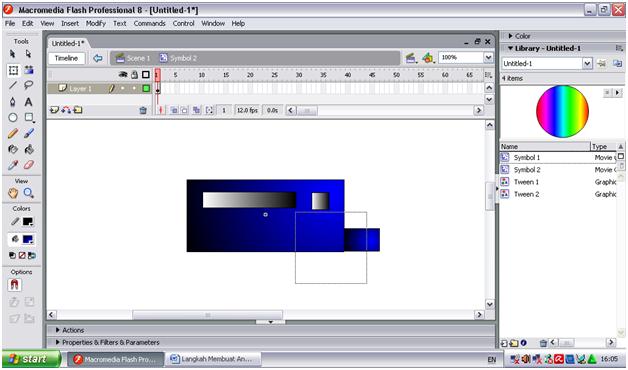Viewport: 628px width, 370px height.
Task: Toggle Onion Skin button
Action: click(x=174, y=110)
